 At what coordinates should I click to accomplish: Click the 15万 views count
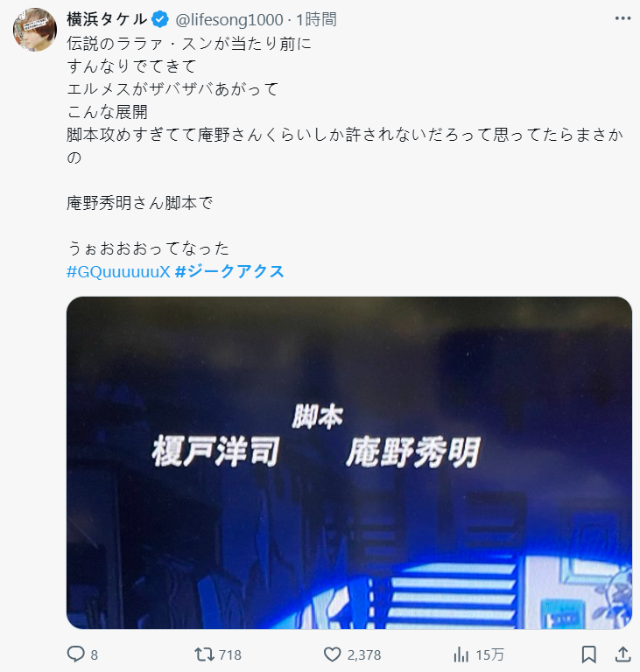click(x=490, y=654)
